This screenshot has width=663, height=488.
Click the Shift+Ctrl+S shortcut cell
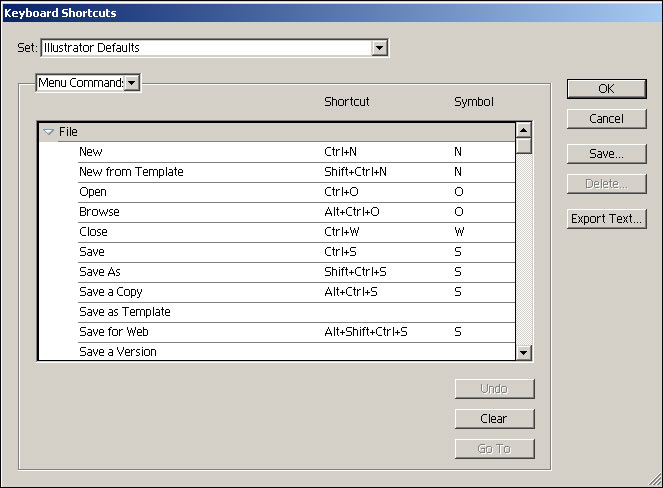click(x=355, y=272)
